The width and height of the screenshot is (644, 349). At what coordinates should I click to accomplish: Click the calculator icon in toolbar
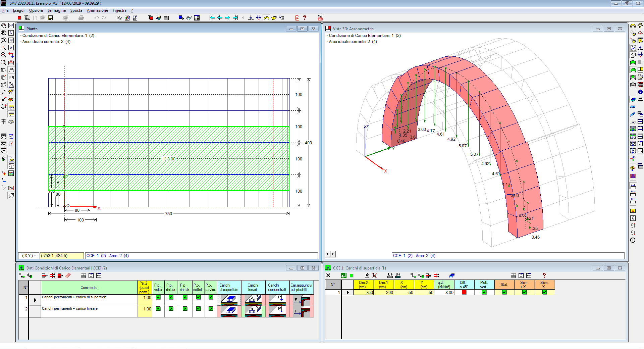[166, 18]
